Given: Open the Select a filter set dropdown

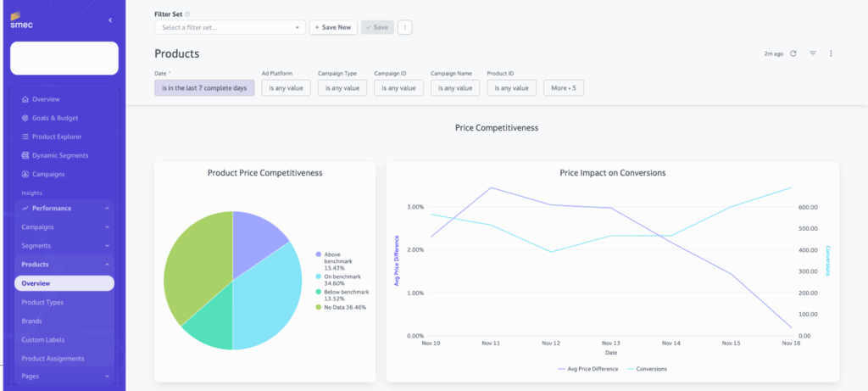Looking at the screenshot, I should tap(229, 27).
